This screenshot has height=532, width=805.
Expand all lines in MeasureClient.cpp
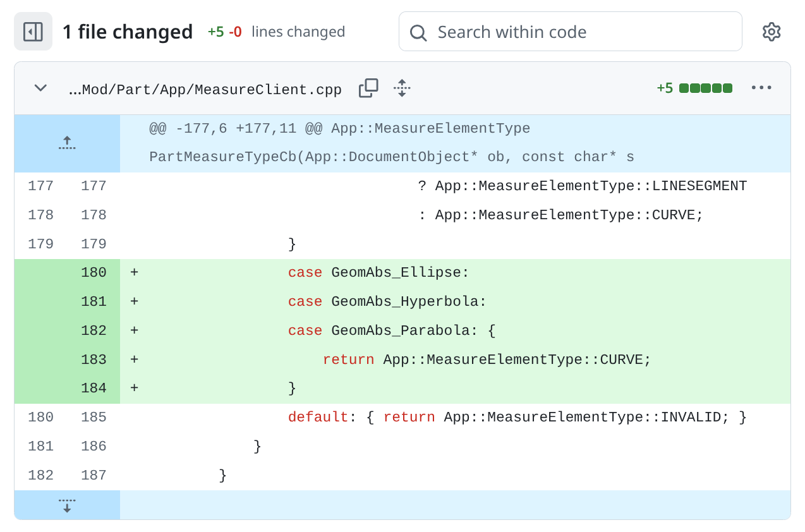click(402, 88)
